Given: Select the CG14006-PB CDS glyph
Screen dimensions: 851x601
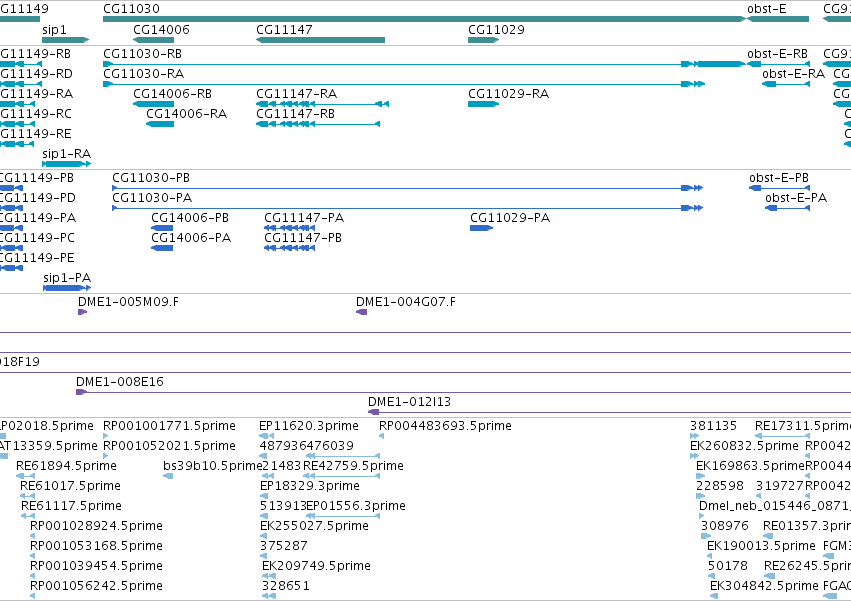Looking at the screenshot, I should (162, 228).
